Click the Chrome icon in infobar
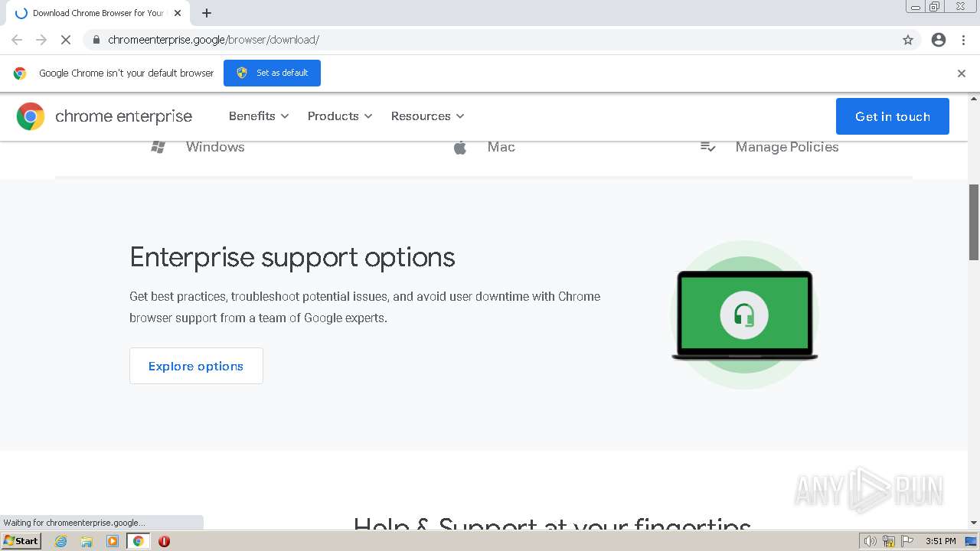This screenshot has width=980, height=551. [x=20, y=73]
